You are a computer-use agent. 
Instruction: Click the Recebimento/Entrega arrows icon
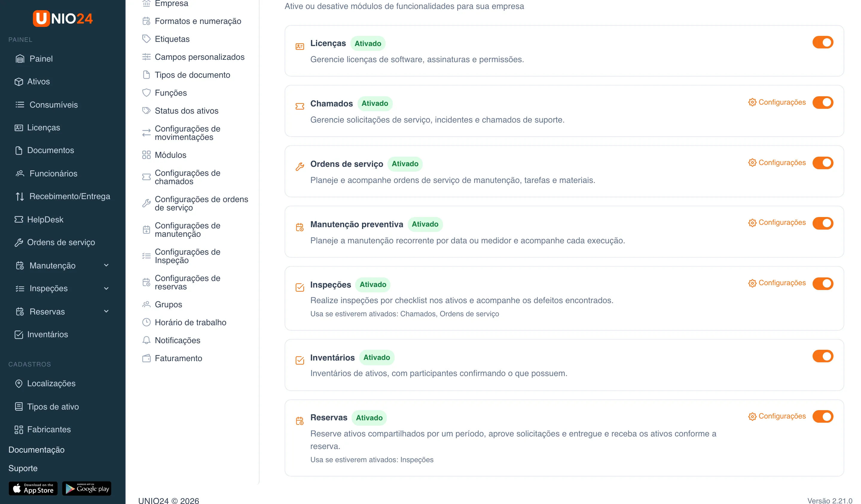click(x=20, y=196)
